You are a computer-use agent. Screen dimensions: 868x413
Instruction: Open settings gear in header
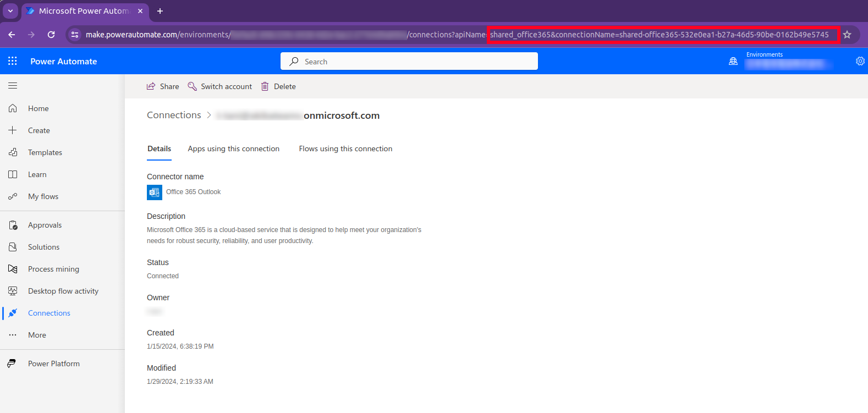point(860,61)
